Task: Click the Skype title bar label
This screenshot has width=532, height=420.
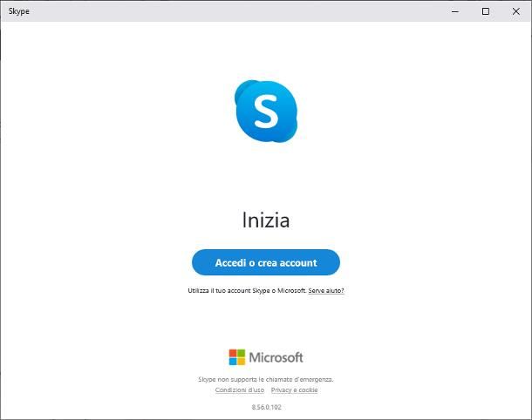Action: pos(18,11)
